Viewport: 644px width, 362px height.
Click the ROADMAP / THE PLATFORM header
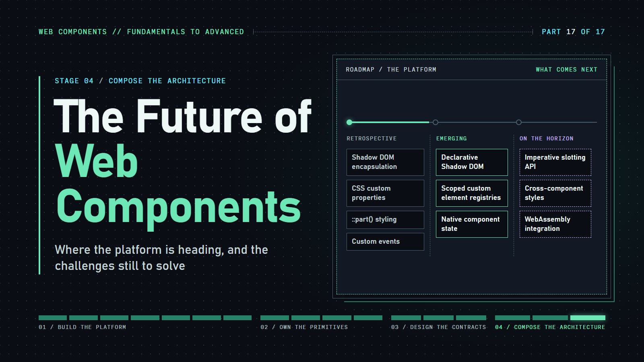(391, 70)
